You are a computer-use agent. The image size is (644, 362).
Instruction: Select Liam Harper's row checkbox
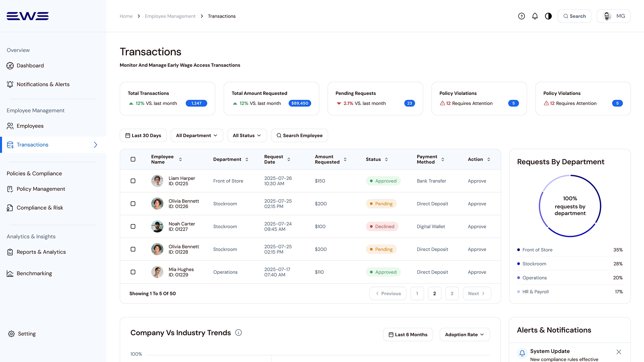tap(133, 181)
